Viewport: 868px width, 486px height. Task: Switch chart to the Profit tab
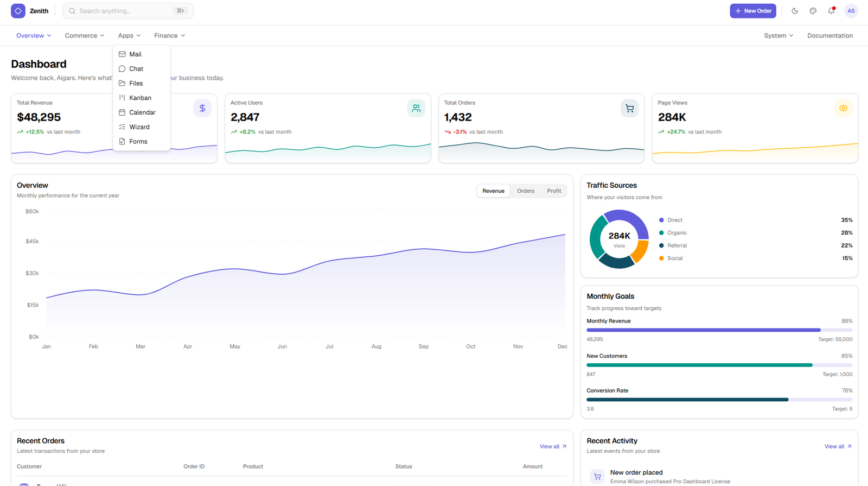pos(554,191)
